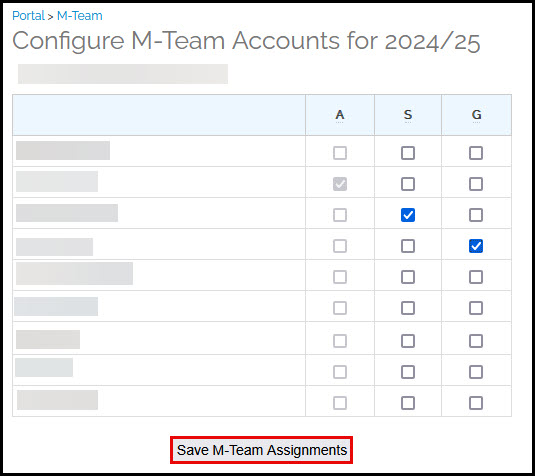Click the Save M-Team Assignments button
Image resolution: width=535 pixels, height=476 pixels.
[261, 450]
